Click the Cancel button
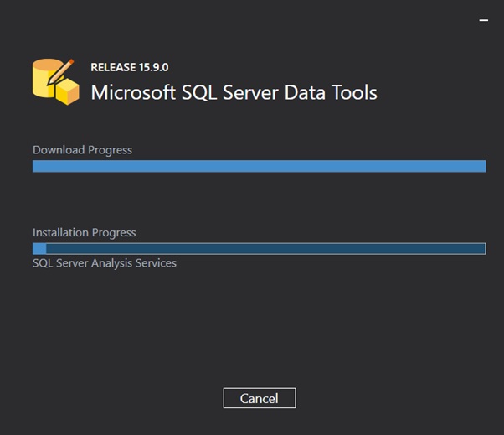This screenshot has height=435, width=504. pyautogui.click(x=260, y=398)
